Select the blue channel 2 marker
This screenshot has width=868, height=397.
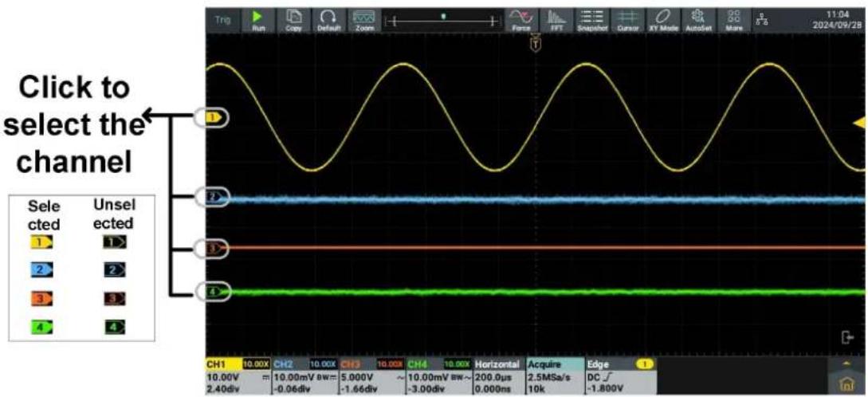(x=214, y=197)
